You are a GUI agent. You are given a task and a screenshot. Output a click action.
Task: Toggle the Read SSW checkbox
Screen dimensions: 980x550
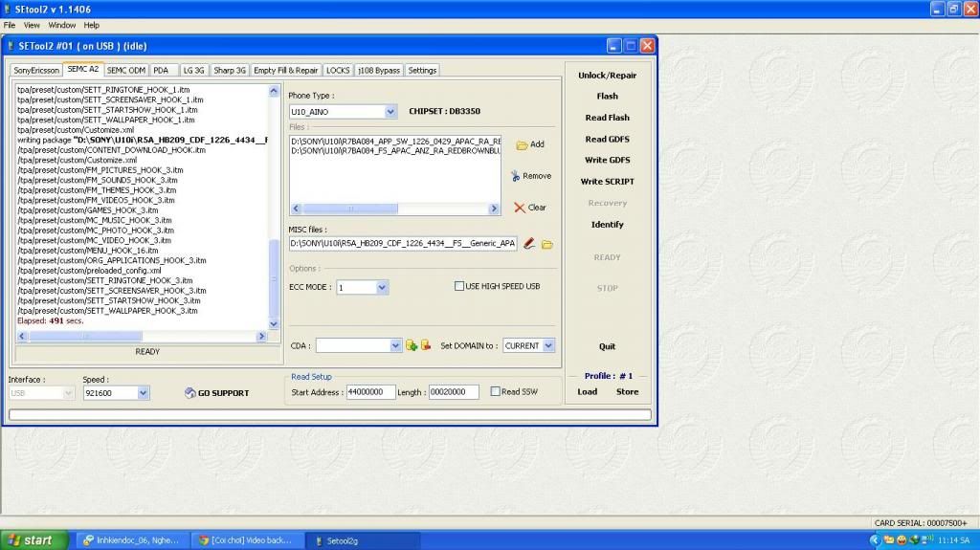[x=495, y=391]
